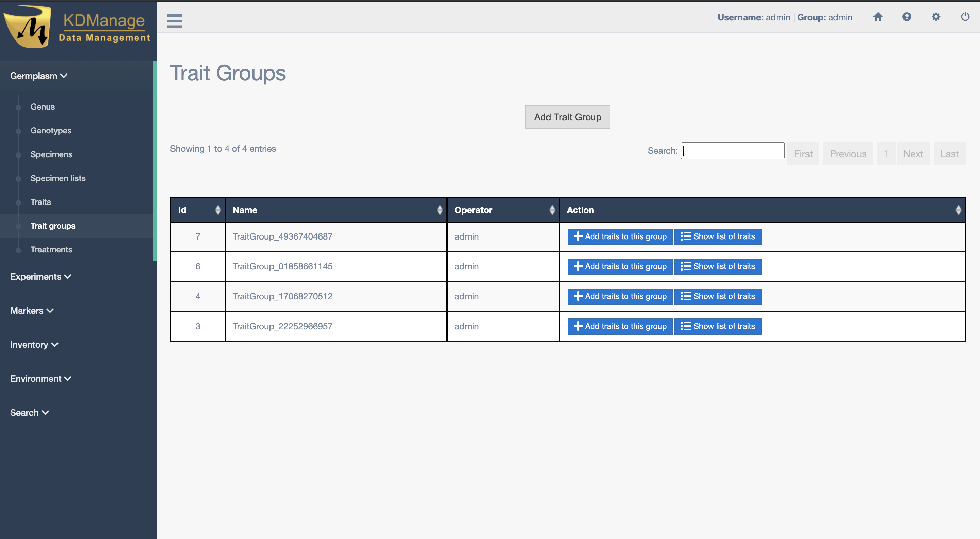Go to home via house icon
This screenshot has width=980, height=539.
[878, 17]
